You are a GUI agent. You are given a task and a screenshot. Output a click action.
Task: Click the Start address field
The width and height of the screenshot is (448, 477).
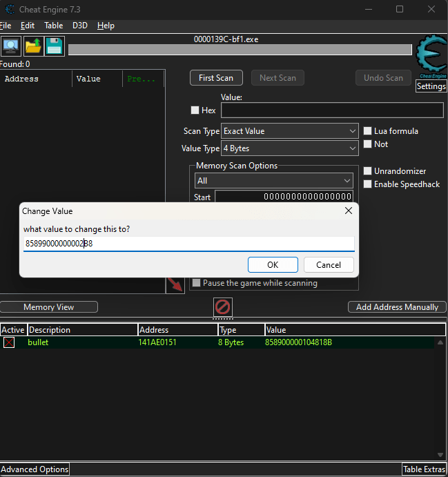(284, 197)
